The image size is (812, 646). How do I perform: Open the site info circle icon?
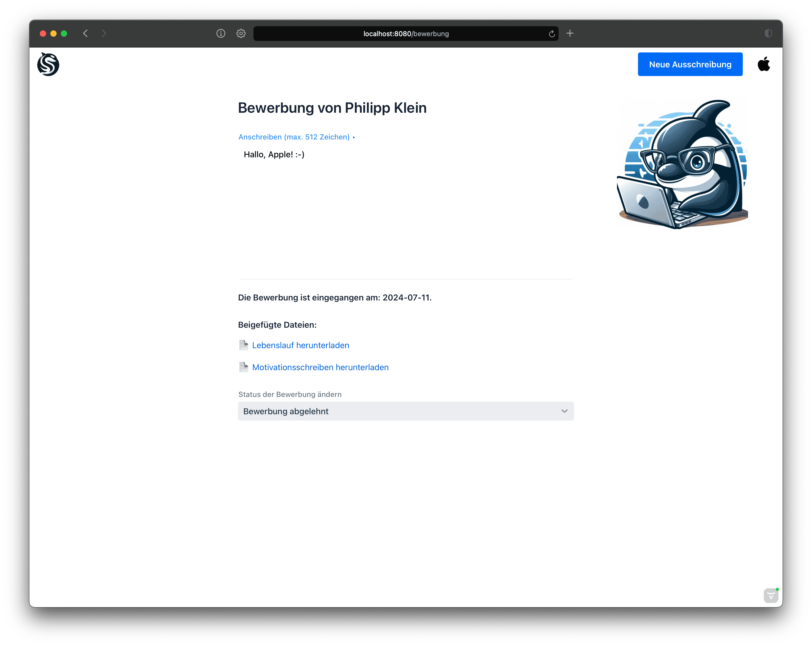coord(221,34)
